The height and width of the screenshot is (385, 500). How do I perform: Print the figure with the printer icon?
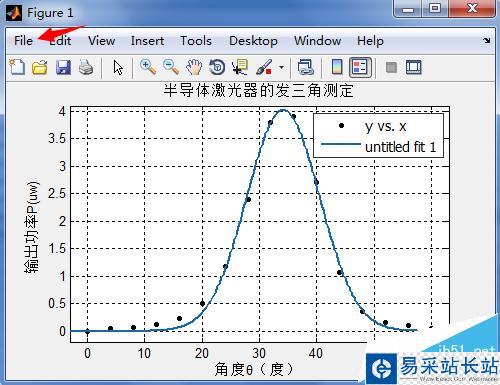[86, 67]
